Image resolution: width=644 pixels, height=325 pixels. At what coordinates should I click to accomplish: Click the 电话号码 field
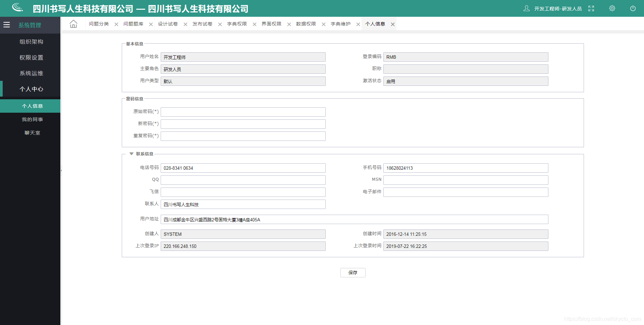(x=243, y=168)
